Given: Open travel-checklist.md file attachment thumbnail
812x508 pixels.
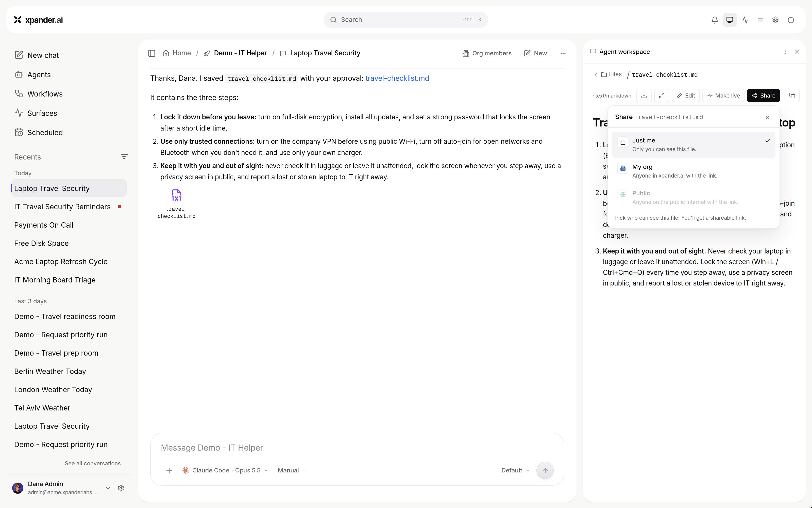Looking at the screenshot, I should pyautogui.click(x=177, y=204).
